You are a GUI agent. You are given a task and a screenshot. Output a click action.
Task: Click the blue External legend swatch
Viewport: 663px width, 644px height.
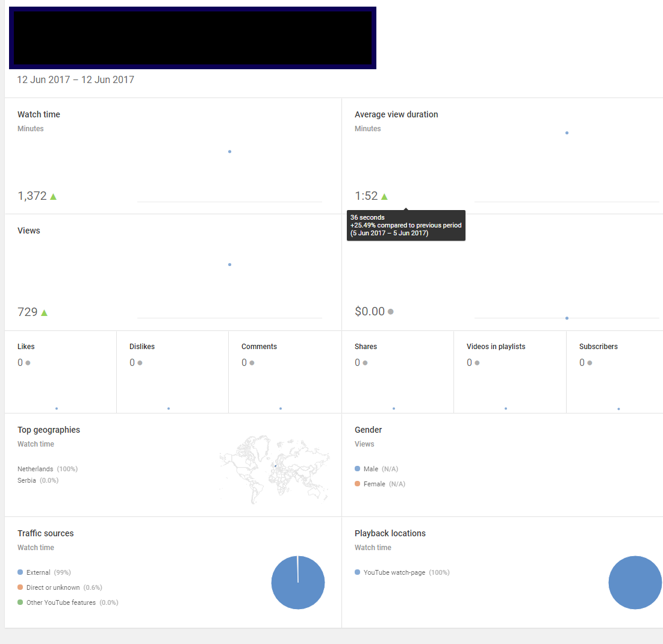coord(20,572)
